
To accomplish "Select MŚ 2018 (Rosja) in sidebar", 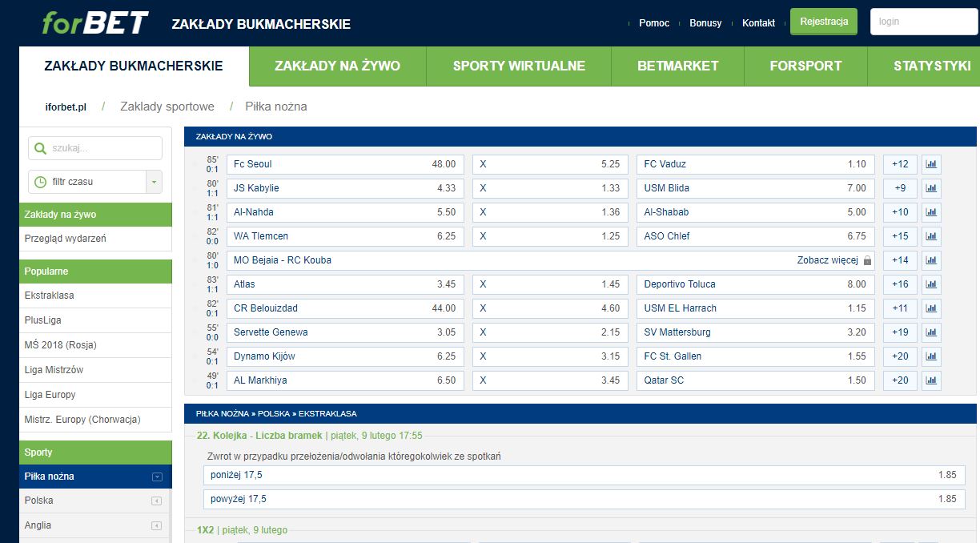I will click(95, 345).
